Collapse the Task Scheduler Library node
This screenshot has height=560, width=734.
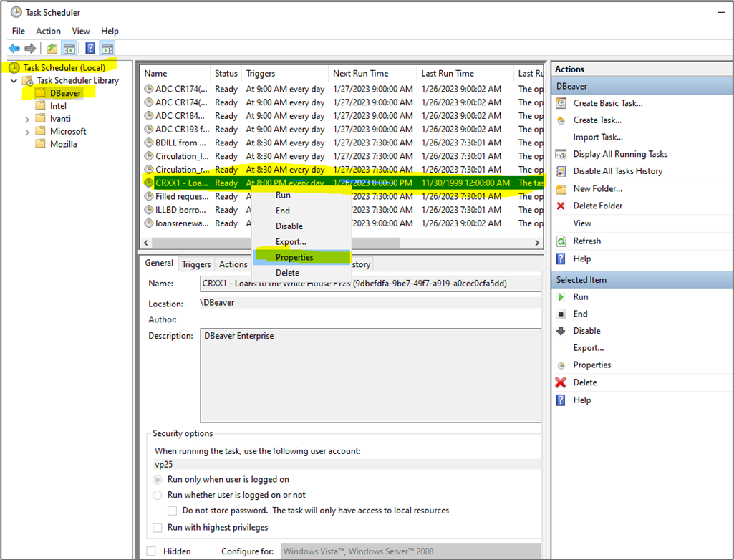coord(14,80)
